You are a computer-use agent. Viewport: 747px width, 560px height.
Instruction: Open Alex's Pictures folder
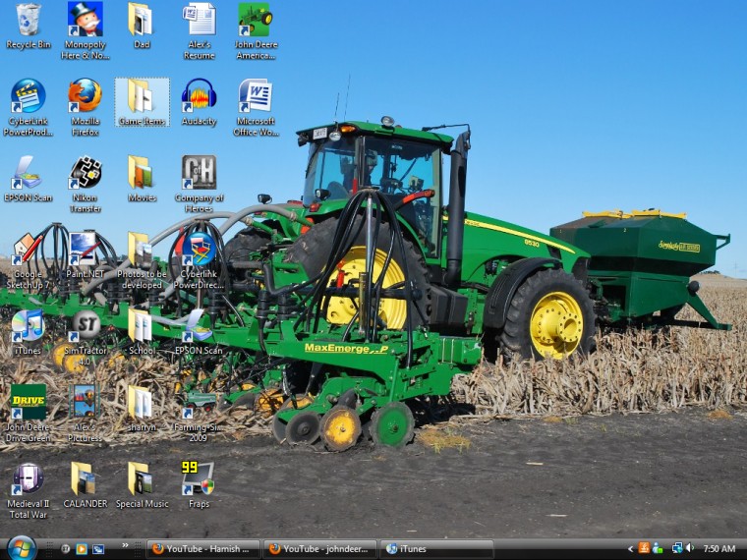click(85, 415)
